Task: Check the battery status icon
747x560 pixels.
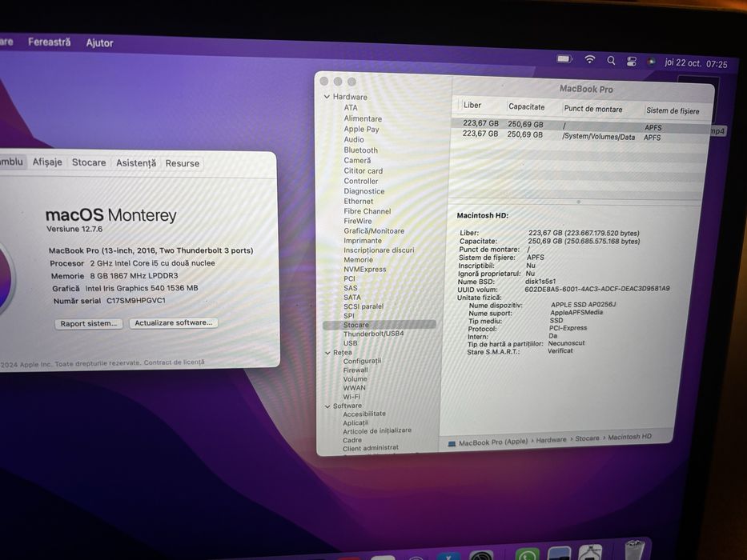Action: 564,59
